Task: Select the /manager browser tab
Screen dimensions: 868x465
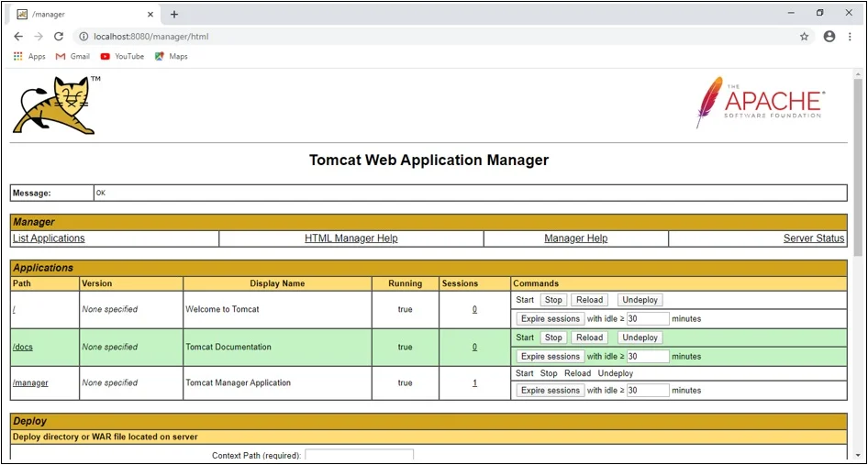Action: [83, 15]
